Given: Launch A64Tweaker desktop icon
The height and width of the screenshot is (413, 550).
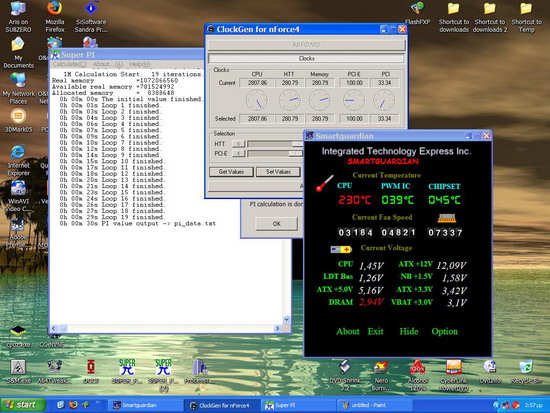Looking at the screenshot, I should pyautogui.click(x=54, y=372).
